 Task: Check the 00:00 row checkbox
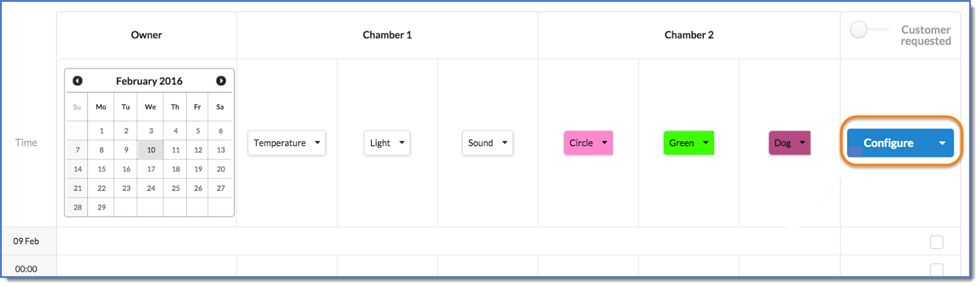(937, 269)
